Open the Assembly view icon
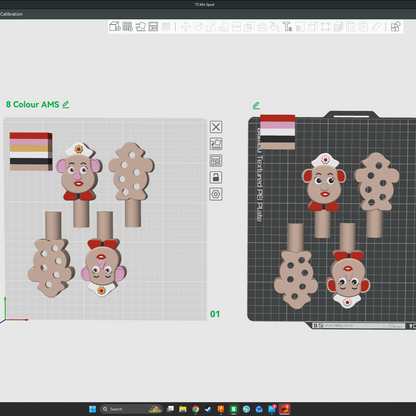 point(396,27)
